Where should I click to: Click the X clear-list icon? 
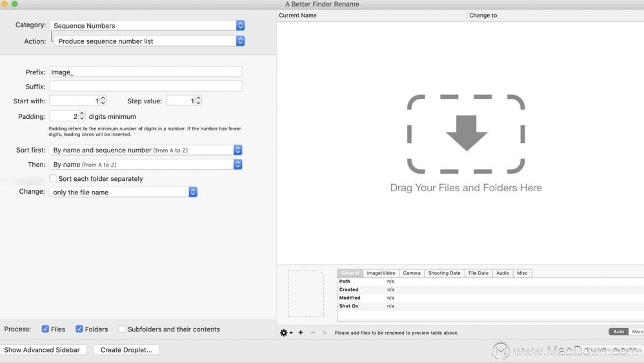[325, 333]
